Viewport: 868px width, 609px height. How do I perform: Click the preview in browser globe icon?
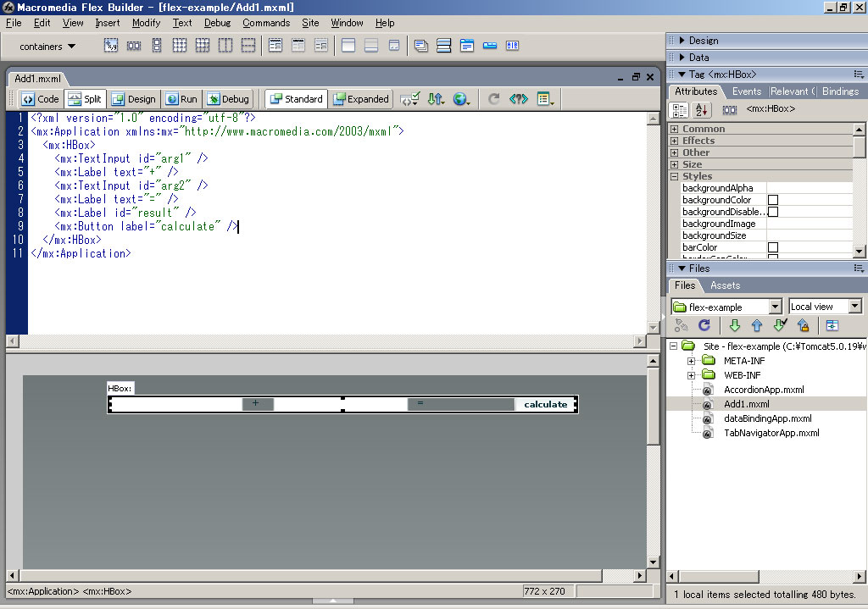click(461, 99)
